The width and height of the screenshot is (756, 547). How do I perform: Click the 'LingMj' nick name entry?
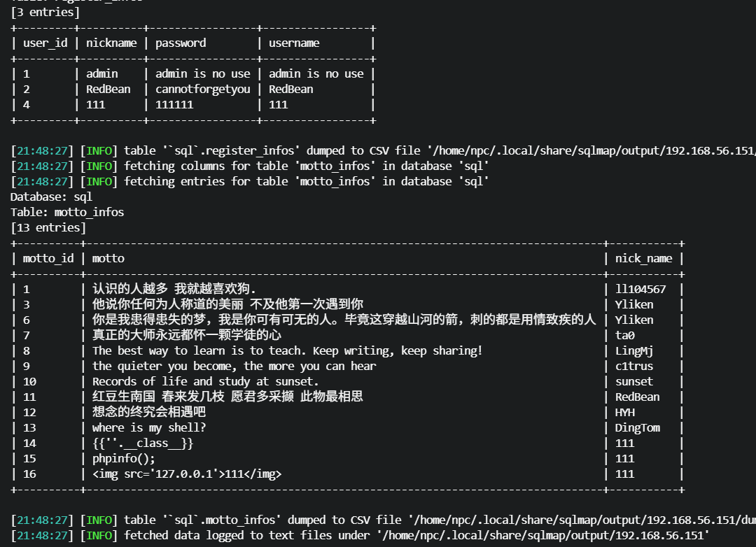coord(634,351)
